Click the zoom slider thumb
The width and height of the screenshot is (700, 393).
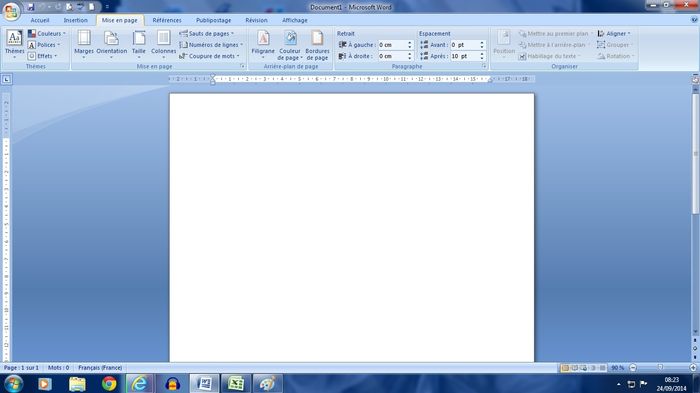pyautogui.click(x=660, y=368)
